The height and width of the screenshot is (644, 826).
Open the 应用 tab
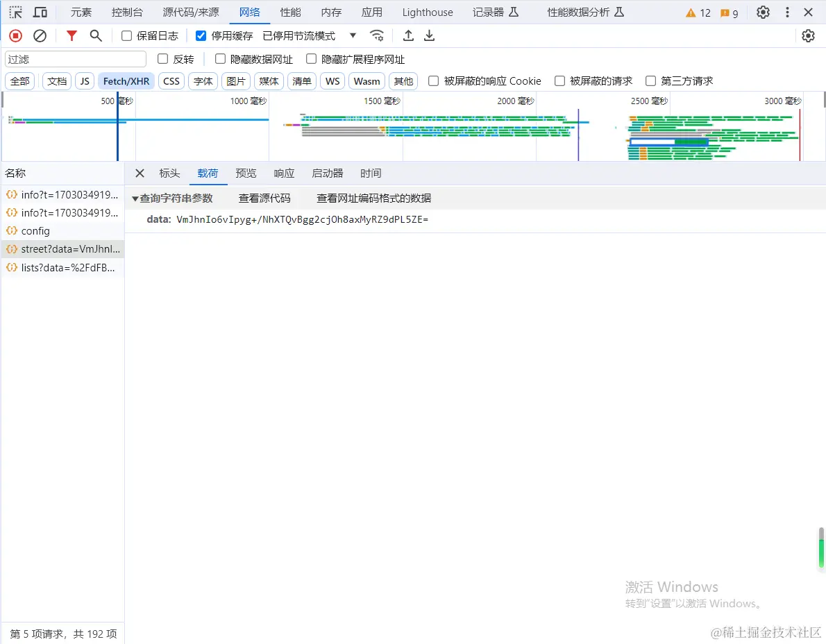click(371, 12)
